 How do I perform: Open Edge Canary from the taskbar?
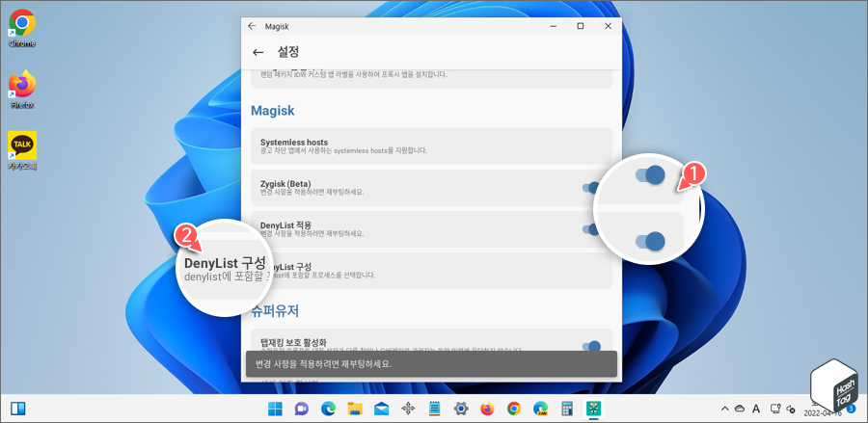(x=540, y=409)
